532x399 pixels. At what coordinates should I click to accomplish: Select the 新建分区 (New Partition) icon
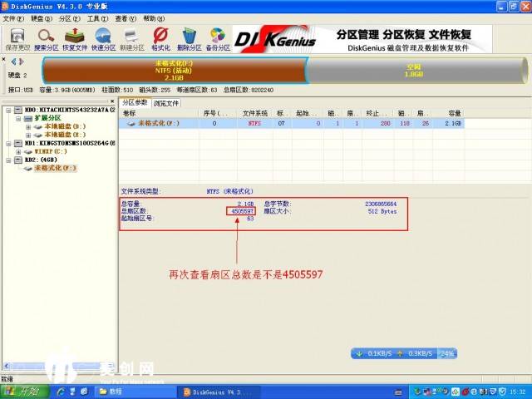[132, 37]
